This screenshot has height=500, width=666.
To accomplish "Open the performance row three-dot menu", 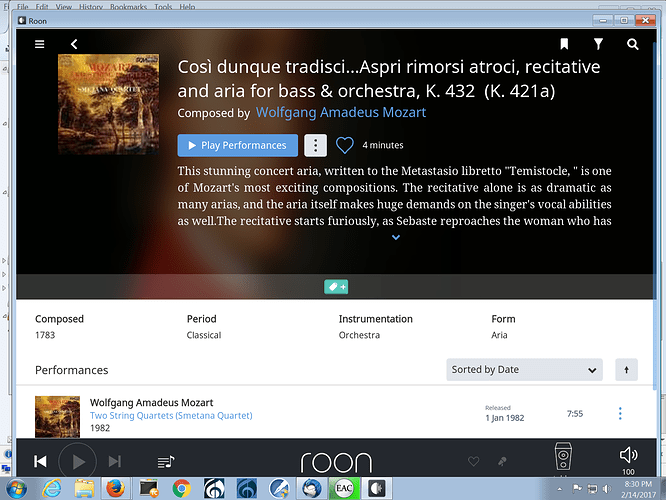I will coord(620,413).
